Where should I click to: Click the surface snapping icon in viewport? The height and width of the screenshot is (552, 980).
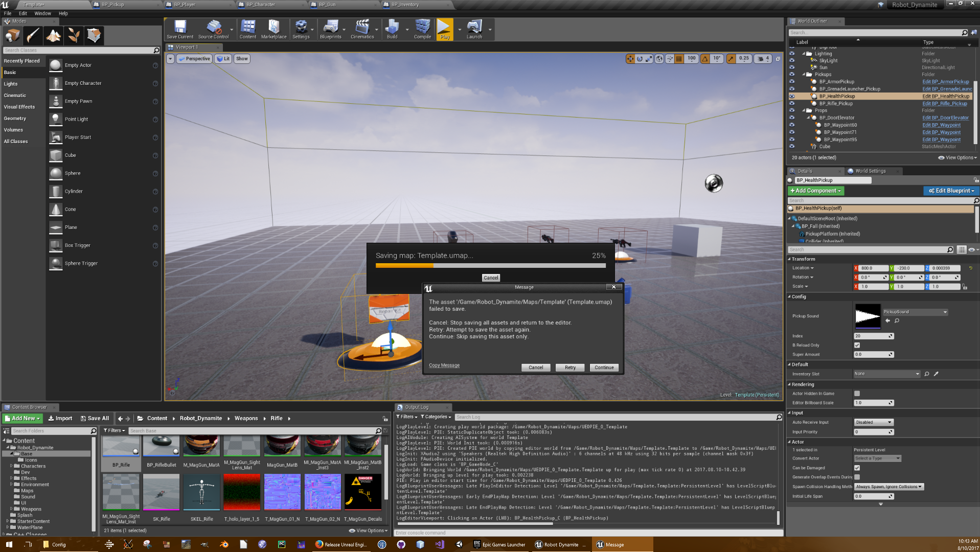click(x=669, y=59)
